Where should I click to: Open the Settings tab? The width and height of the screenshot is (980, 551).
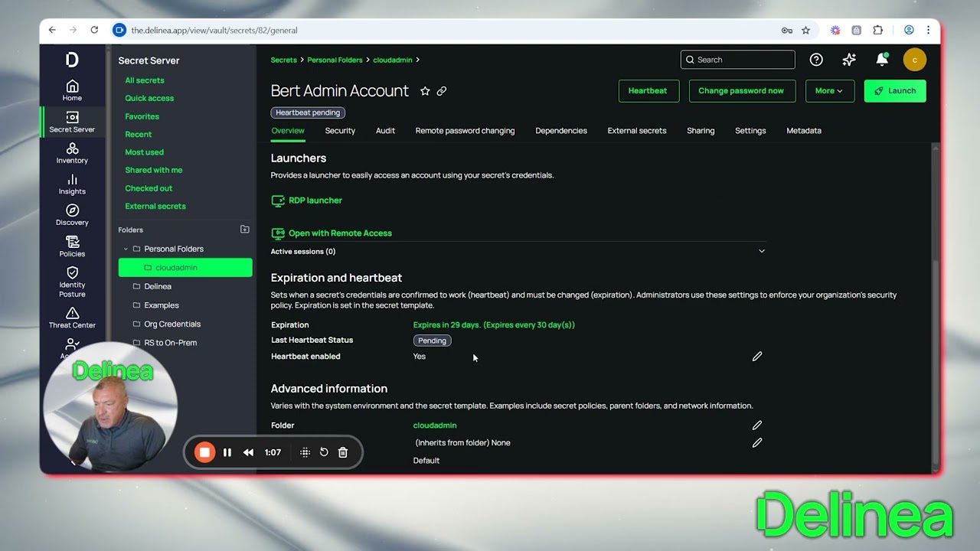[x=750, y=131]
